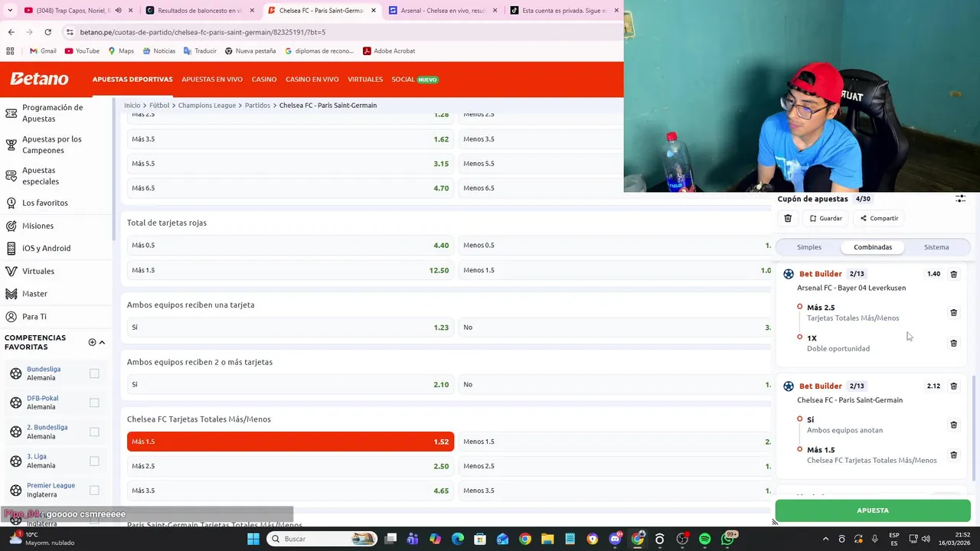The height and width of the screenshot is (551, 980).
Task: Click the Los favoritos sidebar icon
Action: (11, 203)
